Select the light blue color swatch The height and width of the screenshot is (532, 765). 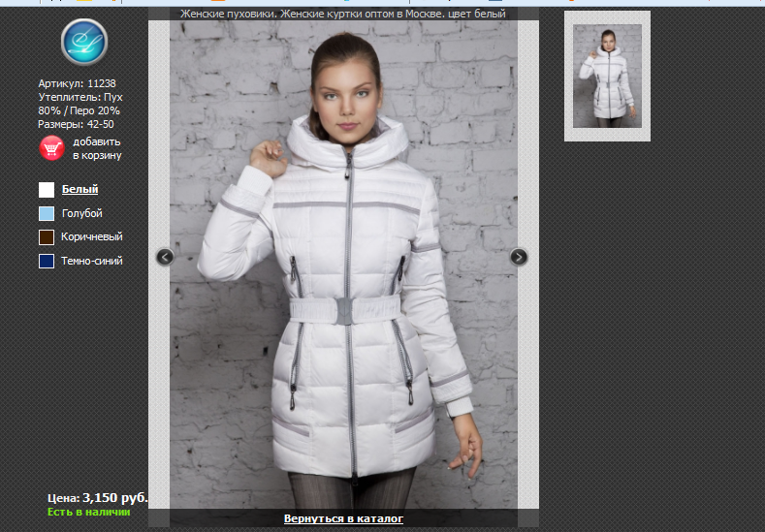47,213
